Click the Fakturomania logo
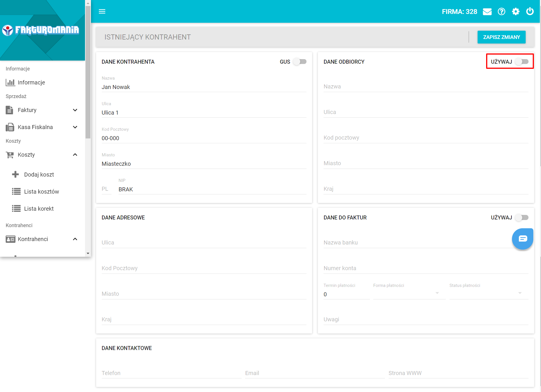Viewport: 541px width, 392px height. coord(40,30)
